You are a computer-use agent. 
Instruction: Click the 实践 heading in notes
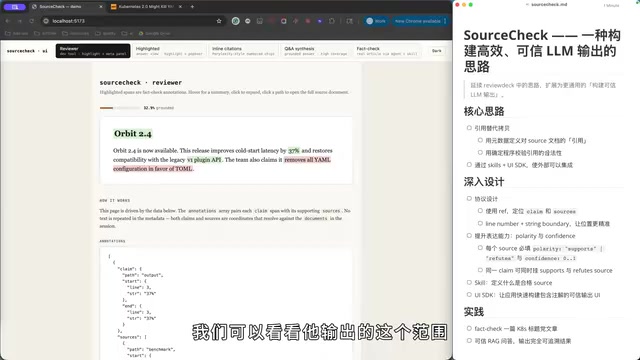[473, 312]
